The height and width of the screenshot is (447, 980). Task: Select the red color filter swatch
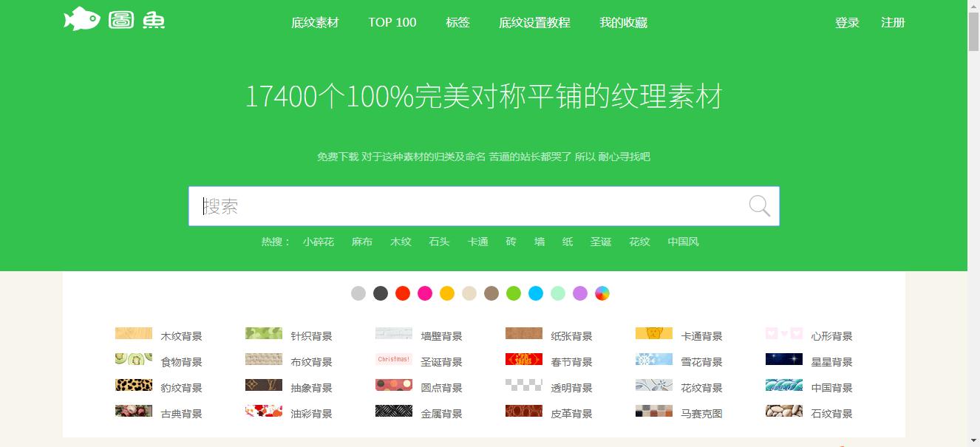click(x=403, y=293)
